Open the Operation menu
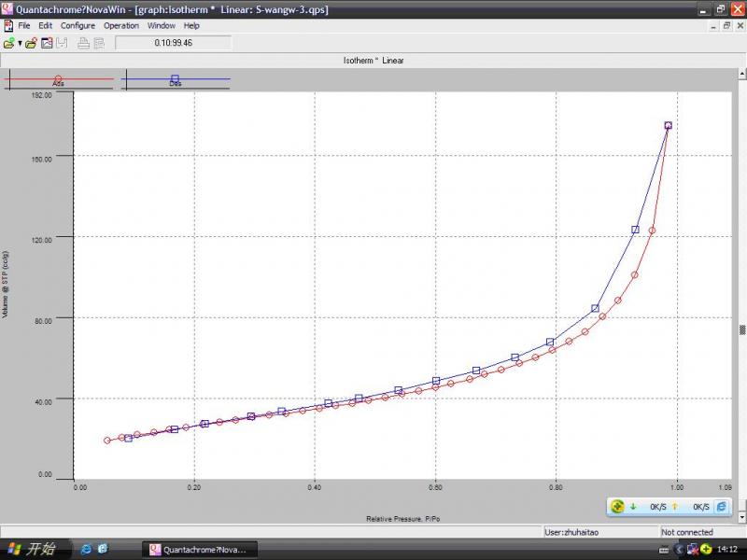 (121, 25)
